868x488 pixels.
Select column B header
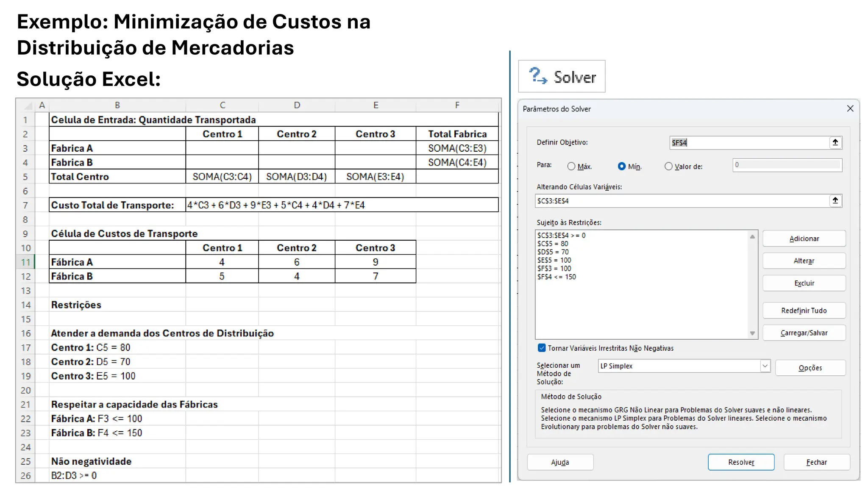pos(117,105)
